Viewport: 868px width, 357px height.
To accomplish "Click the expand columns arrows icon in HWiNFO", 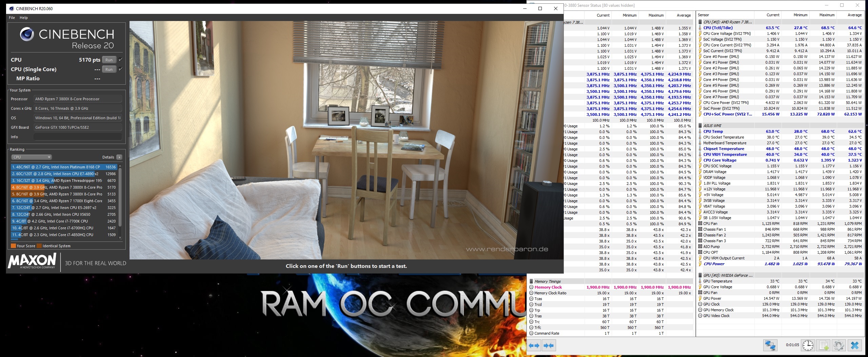I will tap(534, 345).
